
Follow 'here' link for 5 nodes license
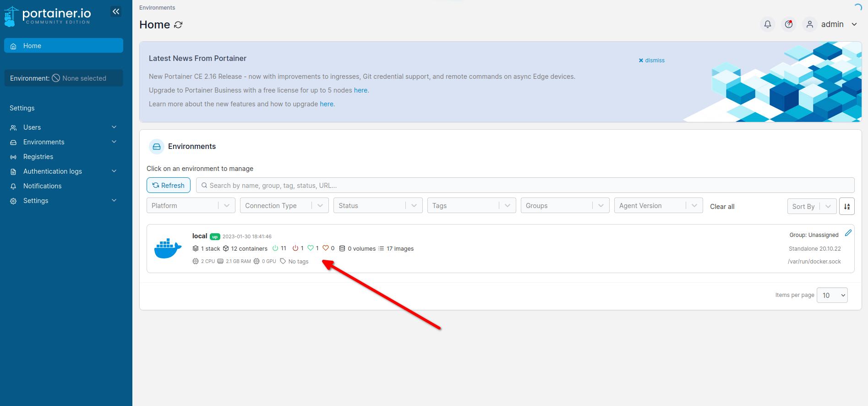coord(360,90)
